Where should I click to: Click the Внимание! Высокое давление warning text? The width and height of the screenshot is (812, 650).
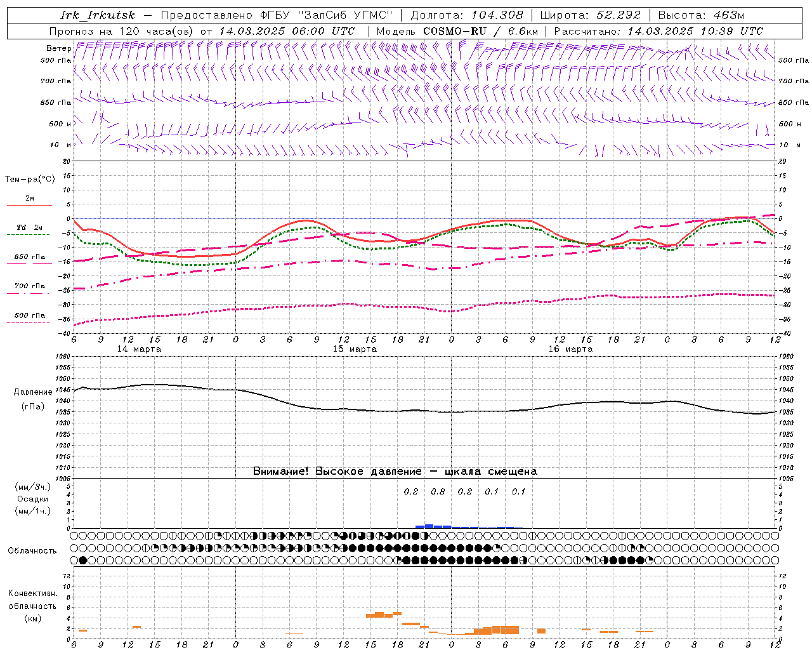[x=395, y=471]
